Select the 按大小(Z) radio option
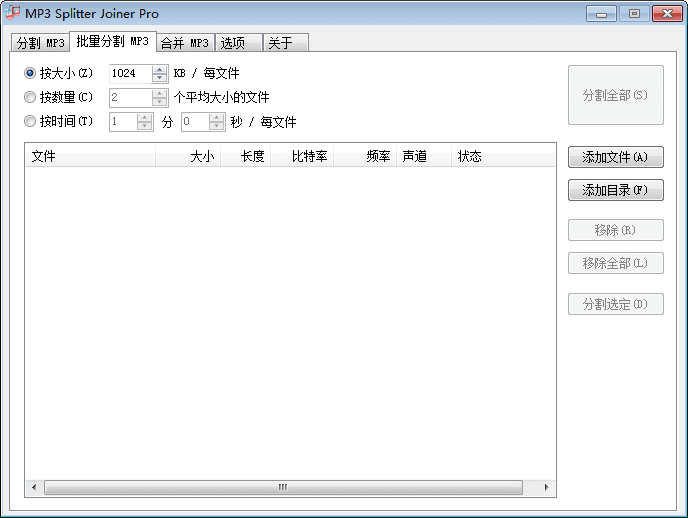 pos(58,73)
